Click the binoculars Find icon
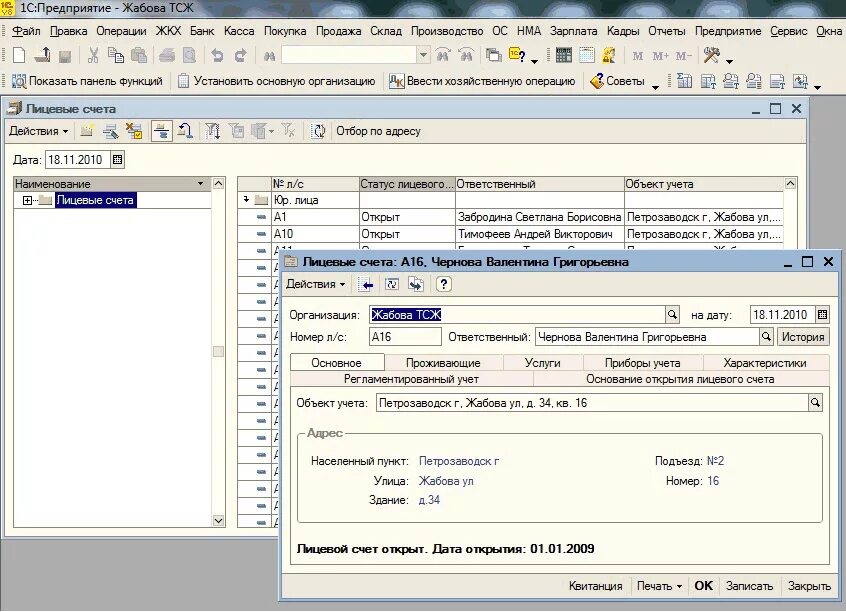This screenshot has height=612, width=846. [269, 56]
